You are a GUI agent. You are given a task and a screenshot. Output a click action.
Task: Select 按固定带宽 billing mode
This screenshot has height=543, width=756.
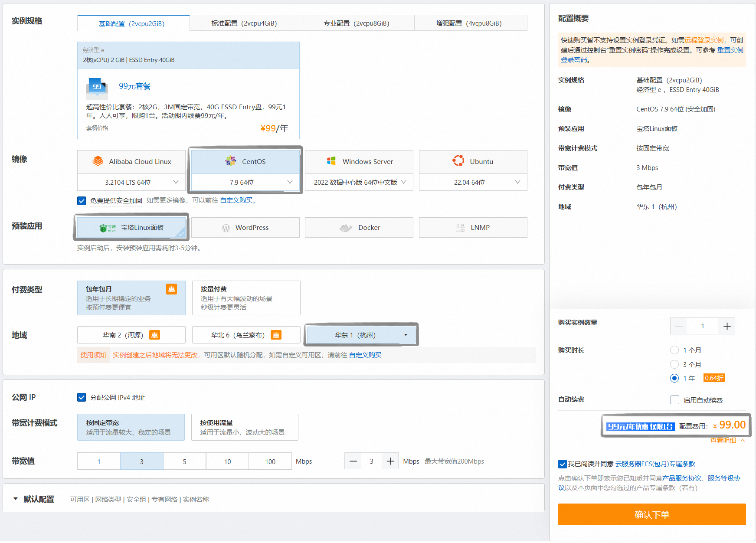pos(131,427)
